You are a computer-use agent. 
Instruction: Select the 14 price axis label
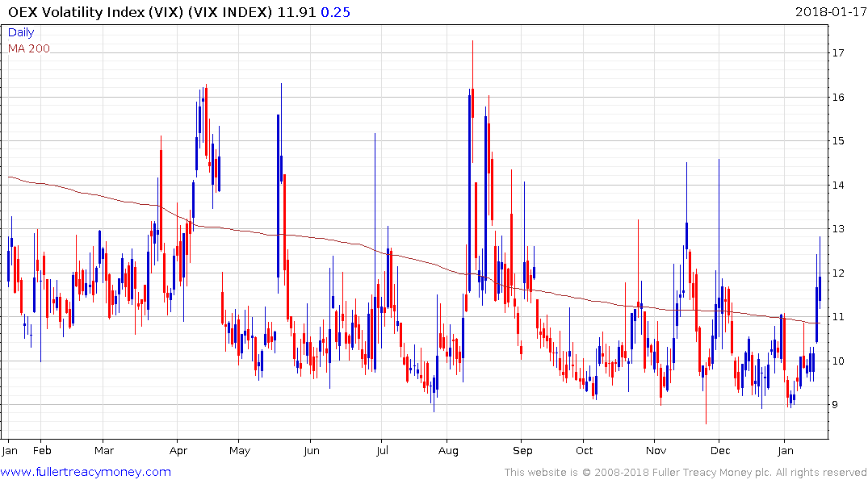coord(838,186)
